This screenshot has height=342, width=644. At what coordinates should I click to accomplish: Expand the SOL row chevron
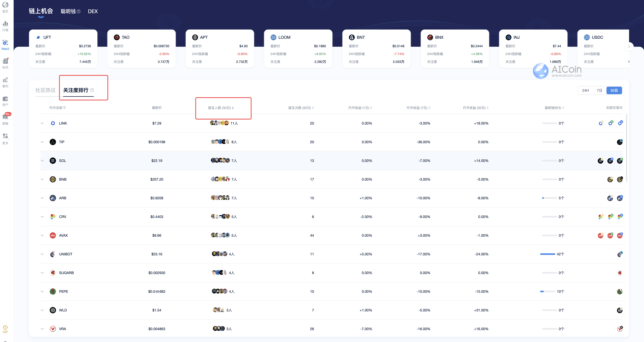(x=42, y=161)
